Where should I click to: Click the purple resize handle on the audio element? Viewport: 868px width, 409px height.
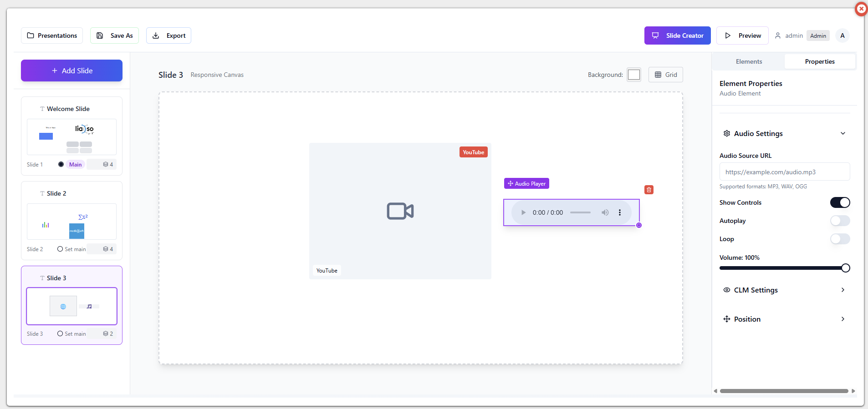pos(639,225)
